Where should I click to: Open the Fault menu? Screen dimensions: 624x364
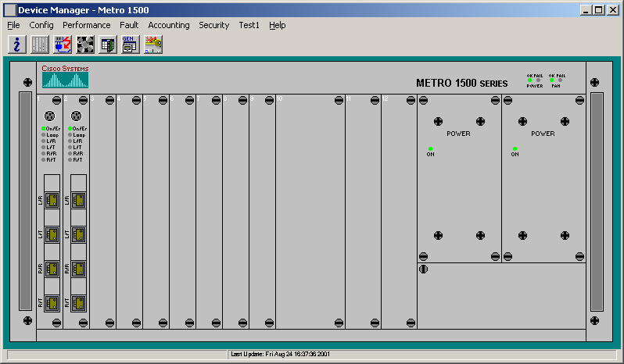click(x=129, y=25)
